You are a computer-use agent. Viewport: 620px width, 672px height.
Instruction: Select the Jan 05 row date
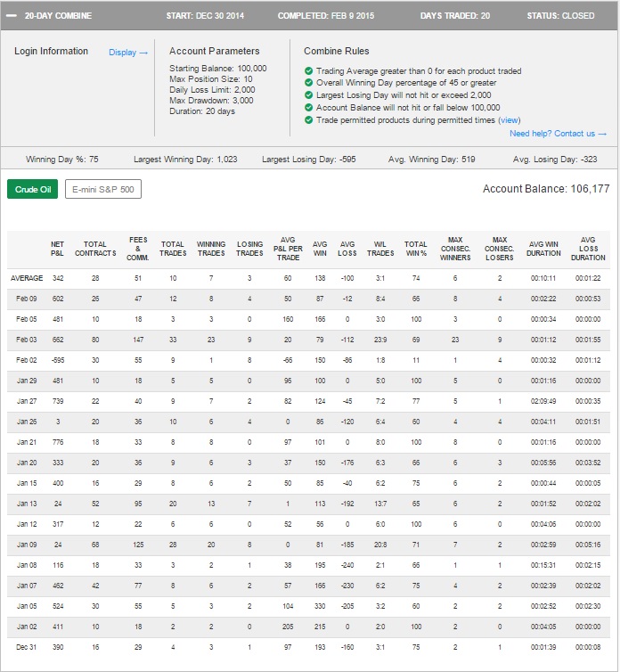pos(27,606)
